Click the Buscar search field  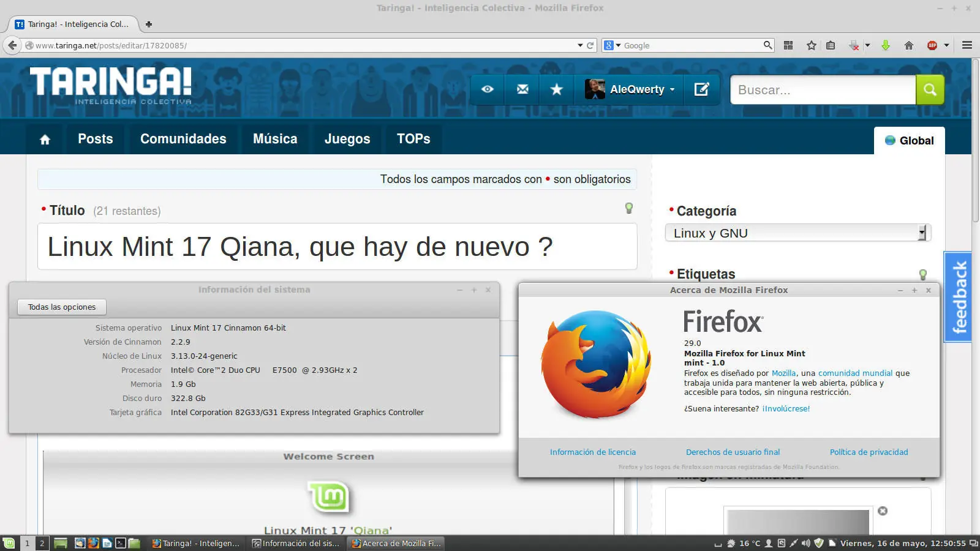click(823, 90)
